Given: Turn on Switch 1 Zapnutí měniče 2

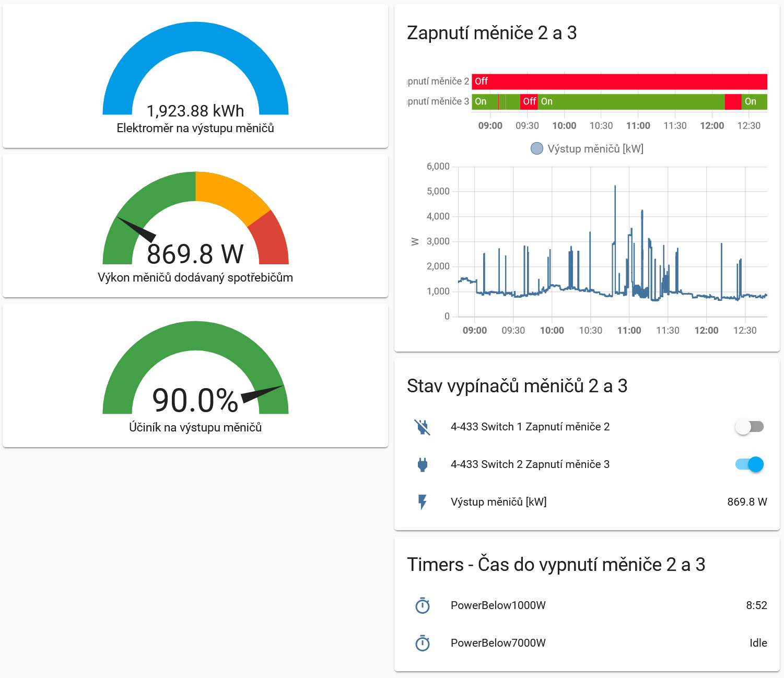Looking at the screenshot, I should tap(750, 427).
